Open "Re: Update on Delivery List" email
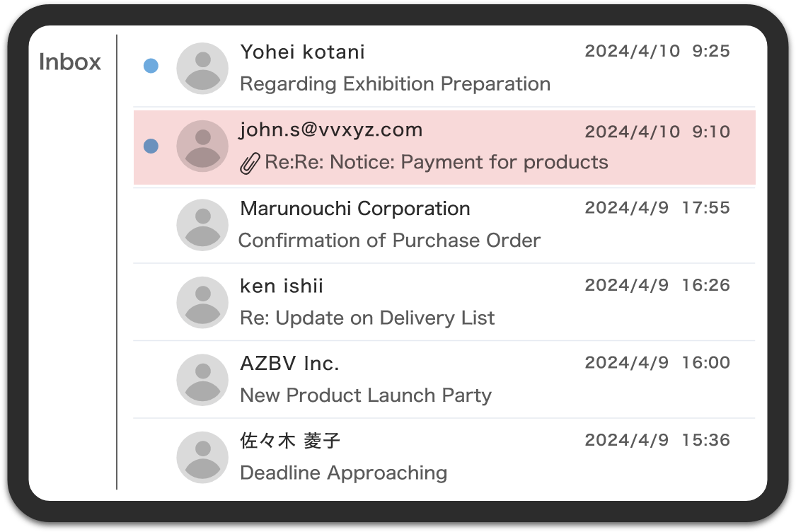 [367, 318]
